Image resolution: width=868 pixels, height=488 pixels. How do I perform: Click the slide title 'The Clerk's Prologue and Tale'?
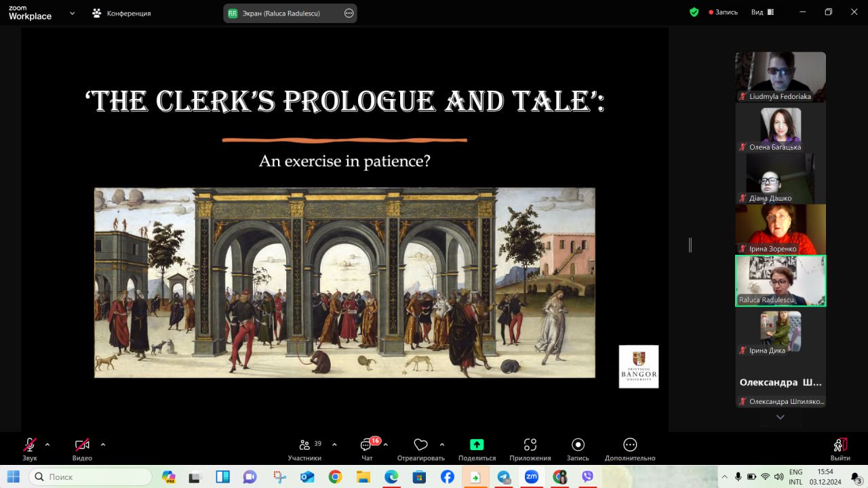[344, 102]
